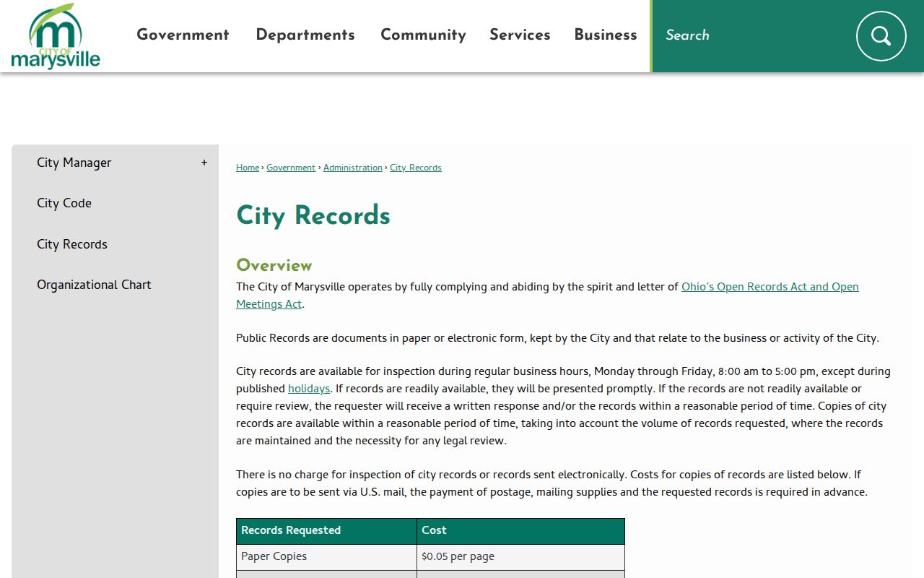Screen dimensions: 924x578
Task: Open the Departments menu
Action: 305,35
